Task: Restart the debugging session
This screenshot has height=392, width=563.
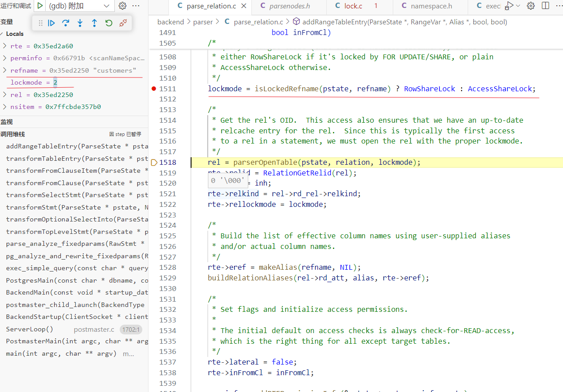Action: [x=109, y=23]
